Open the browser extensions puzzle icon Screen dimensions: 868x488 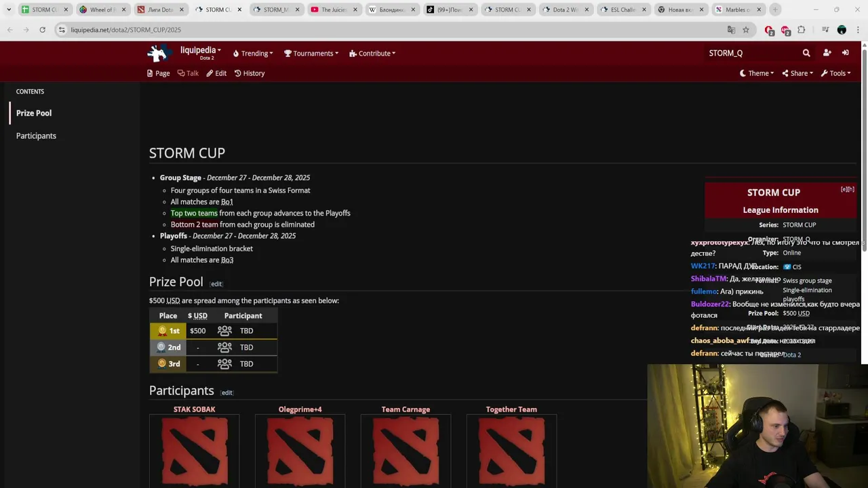(802, 30)
